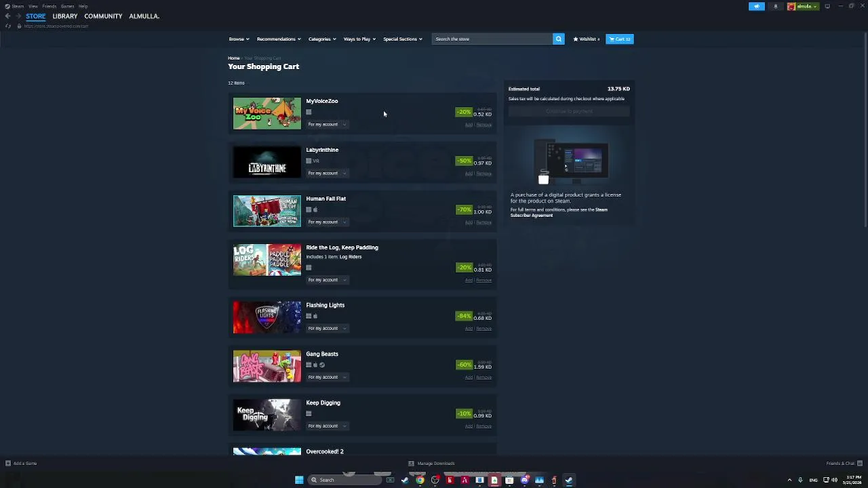Switch to the STORE tab
The image size is (868, 488).
tap(36, 16)
